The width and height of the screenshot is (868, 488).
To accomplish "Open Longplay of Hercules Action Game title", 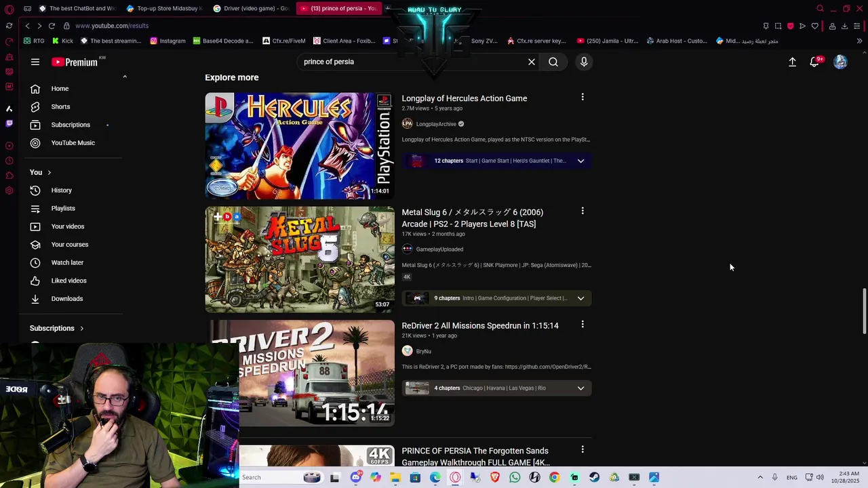I will tap(464, 98).
